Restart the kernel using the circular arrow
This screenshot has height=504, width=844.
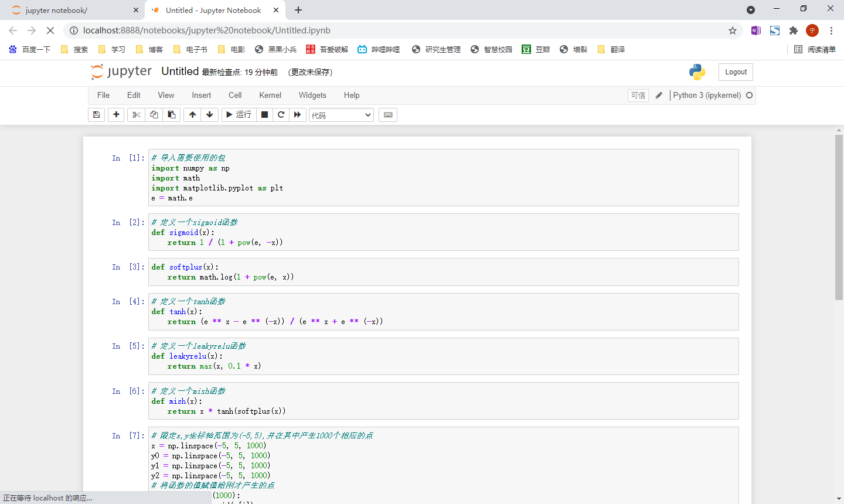coord(281,115)
